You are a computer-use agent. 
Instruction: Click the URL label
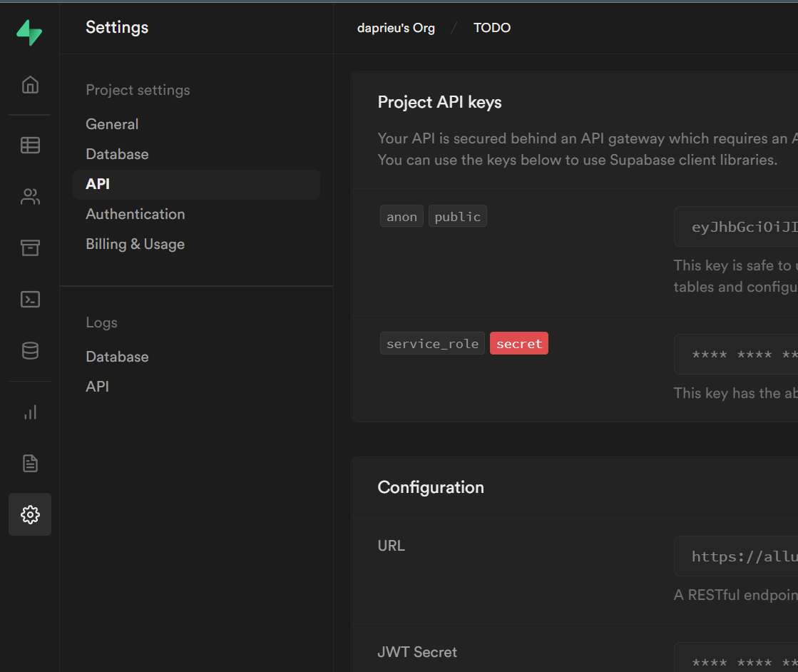click(392, 546)
